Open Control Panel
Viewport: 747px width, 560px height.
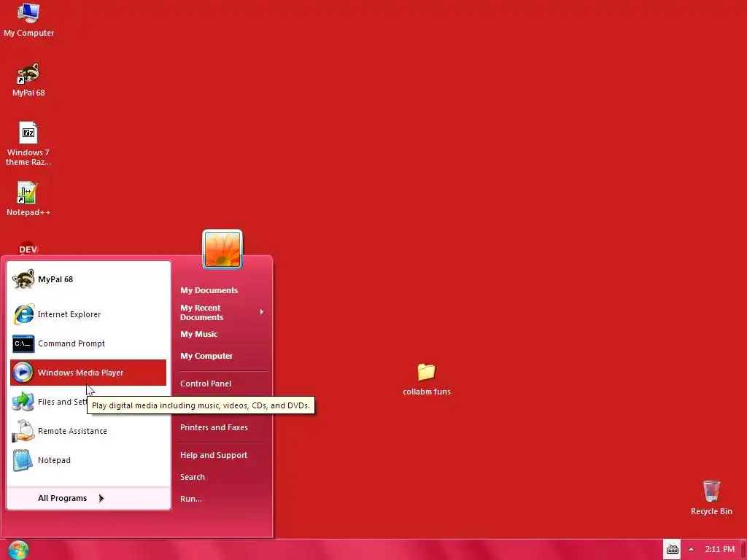point(205,384)
